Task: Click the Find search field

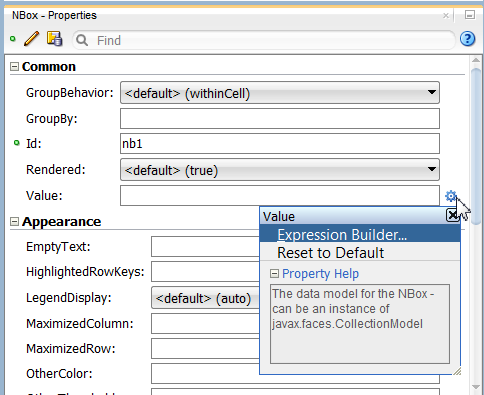Action: click(263, 40)
